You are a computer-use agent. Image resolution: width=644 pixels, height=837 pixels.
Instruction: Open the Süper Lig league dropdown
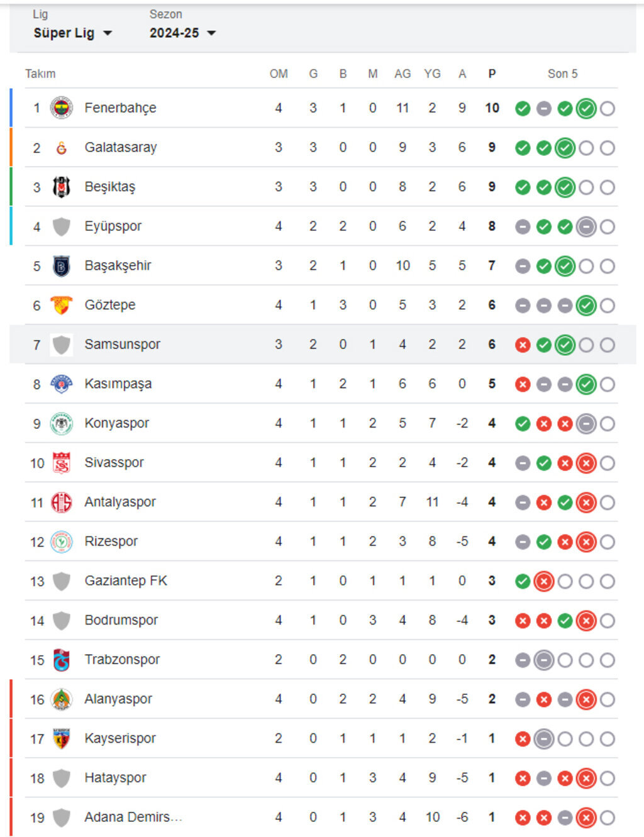click(72, 33)
